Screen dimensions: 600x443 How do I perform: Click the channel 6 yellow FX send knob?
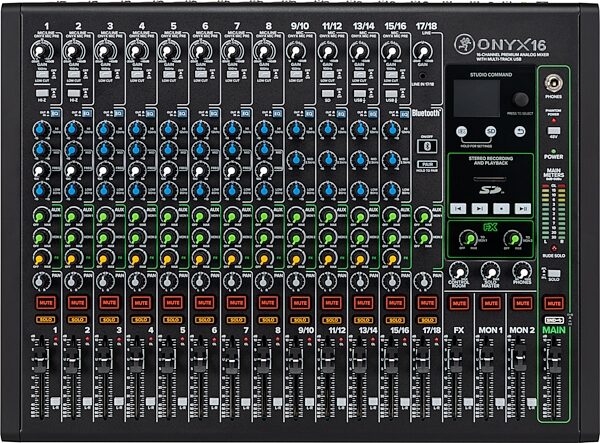(200, 258)
